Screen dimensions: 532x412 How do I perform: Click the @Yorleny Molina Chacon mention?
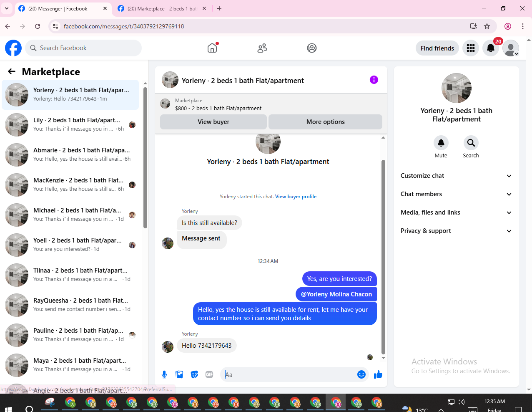[336, 294]
